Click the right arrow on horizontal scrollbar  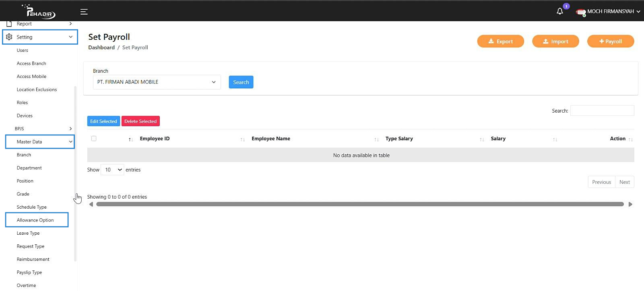[x=630, y=204]
